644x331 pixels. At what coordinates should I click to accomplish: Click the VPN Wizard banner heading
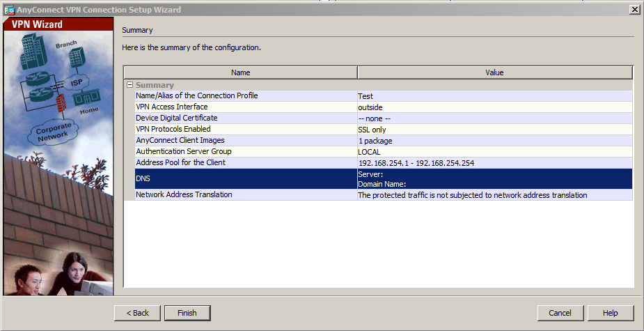37,24
